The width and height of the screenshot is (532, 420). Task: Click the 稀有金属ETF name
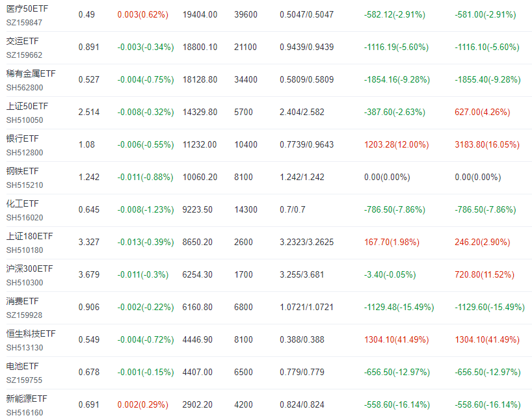pos(31,73)
